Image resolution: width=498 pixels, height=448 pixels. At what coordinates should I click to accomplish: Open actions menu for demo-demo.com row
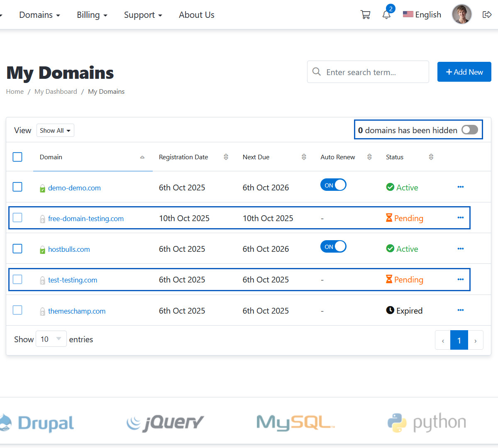[460, 187]
